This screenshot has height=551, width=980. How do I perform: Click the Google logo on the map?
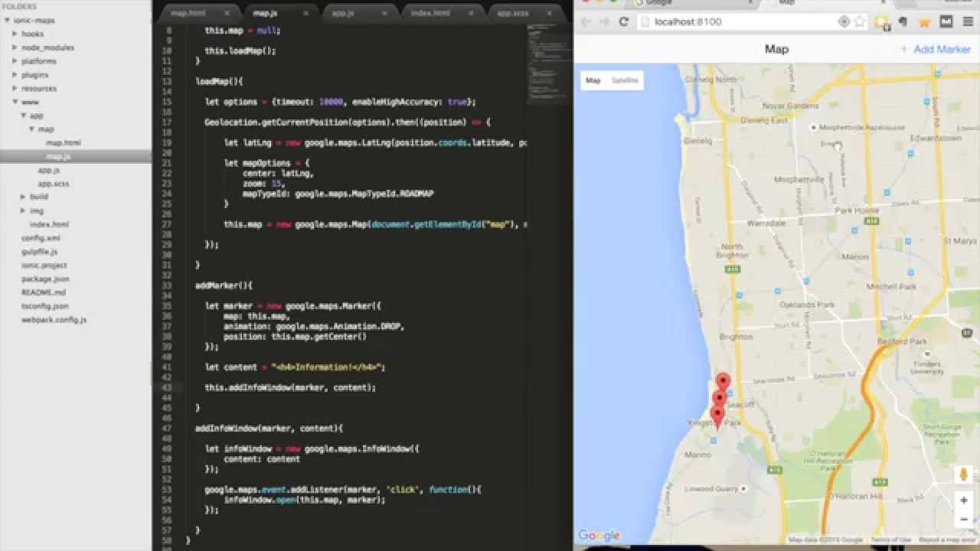point(599,535)
